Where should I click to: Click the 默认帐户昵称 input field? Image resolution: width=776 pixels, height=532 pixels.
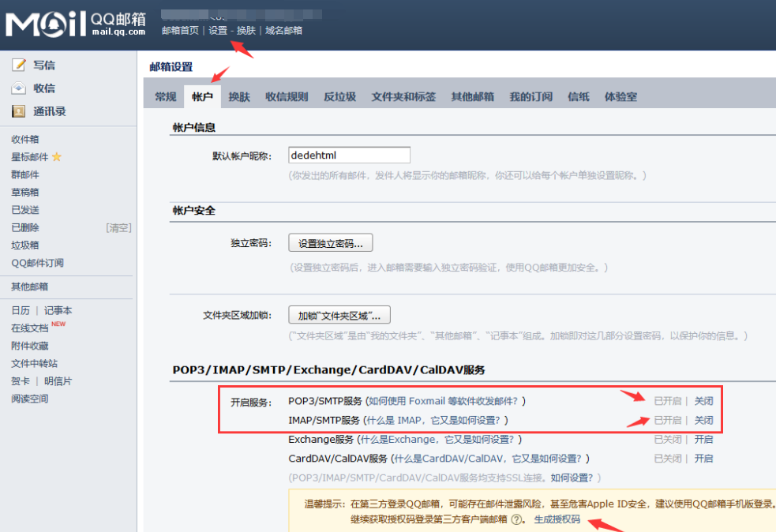pyautogui.click(x=350, y=155)
